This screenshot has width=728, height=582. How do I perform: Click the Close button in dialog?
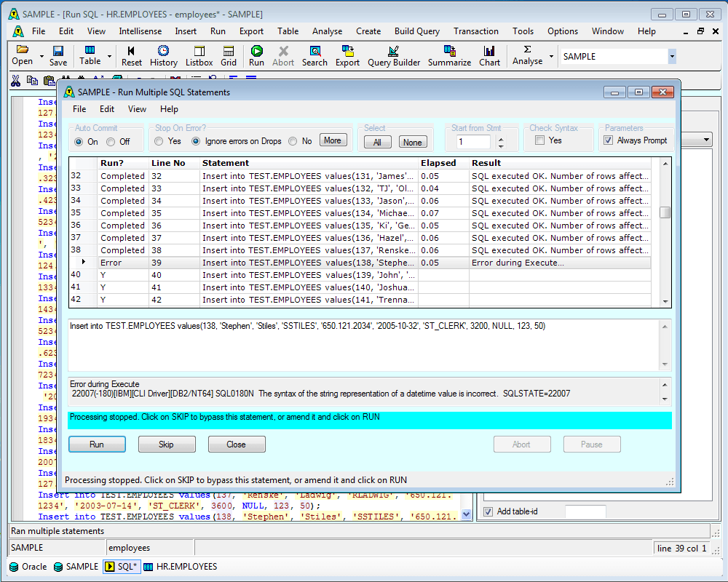point(237,445)
